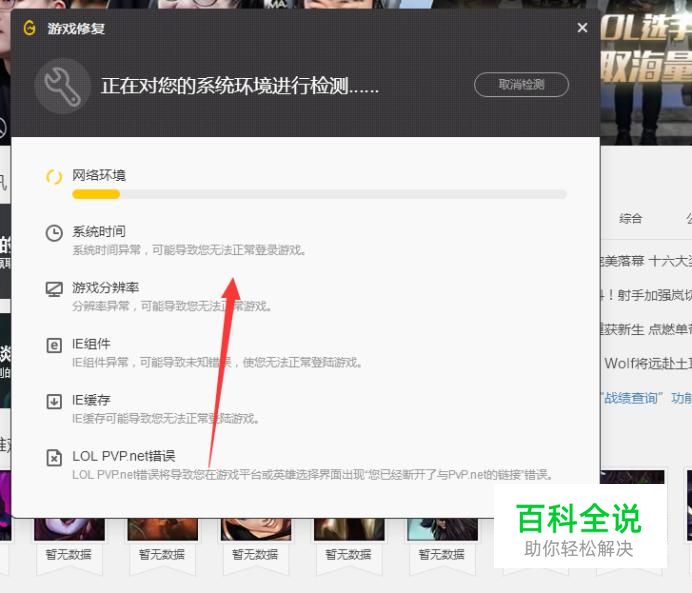Open the 点燃 news headline behind dialog
This screenshot has height=593, width=692.
[x=646, y=329]
